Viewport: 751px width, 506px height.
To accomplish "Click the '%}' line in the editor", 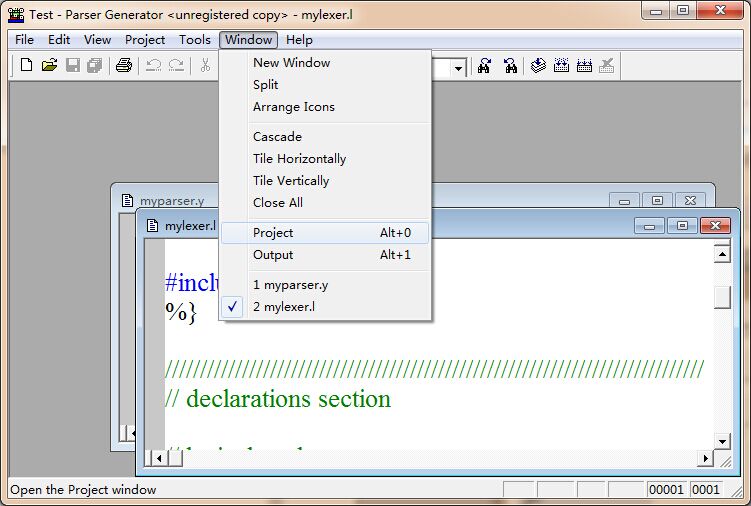I will (181, 312).
